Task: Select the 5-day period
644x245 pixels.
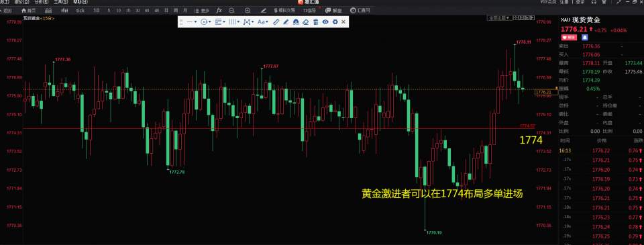Action: [97, 10]
